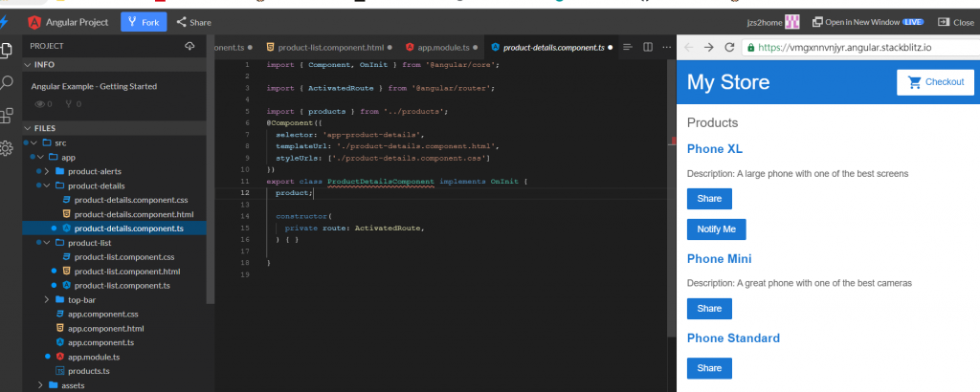Screen dimensions: 980x392
Task: Open product-list.component.css file
Action: [123, 256]
